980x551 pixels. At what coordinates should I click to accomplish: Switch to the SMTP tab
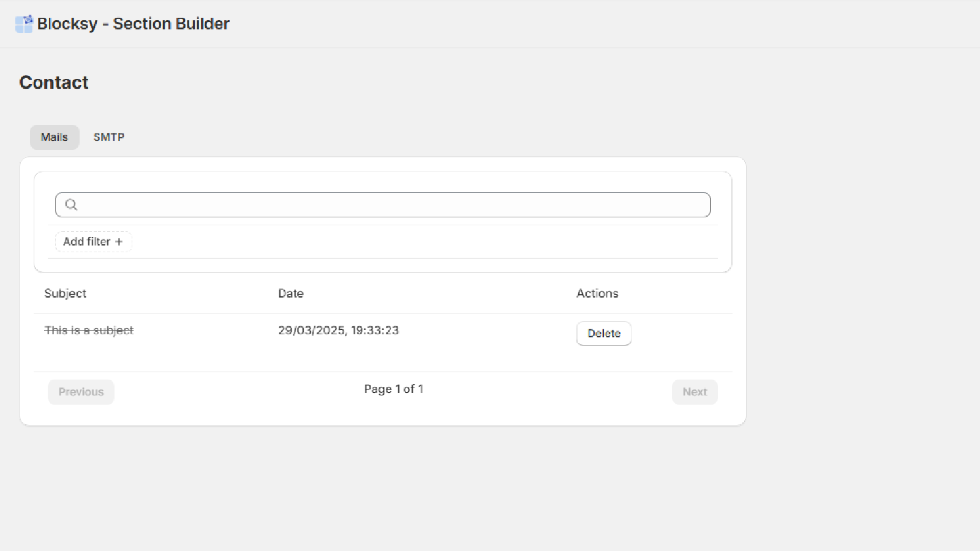coord(108,137)
